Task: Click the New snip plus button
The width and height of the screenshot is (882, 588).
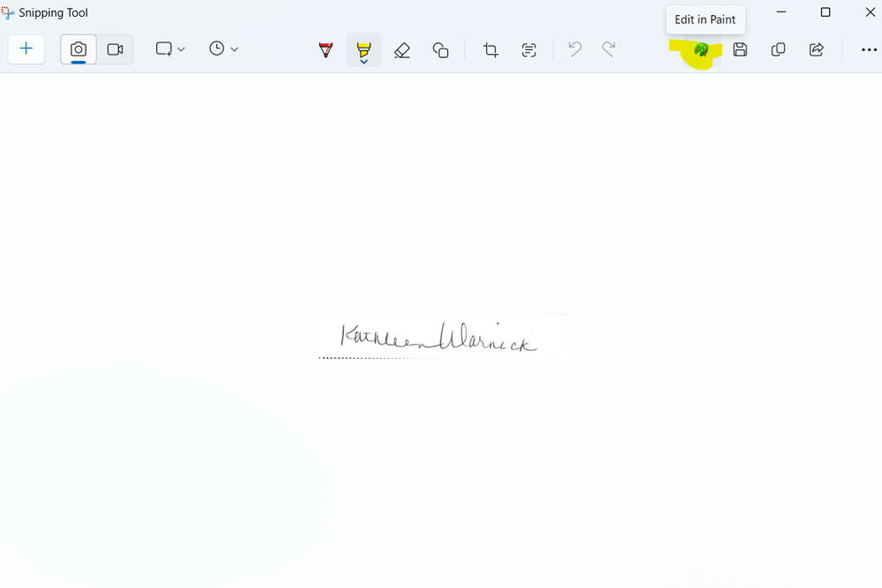Action: 26,49
